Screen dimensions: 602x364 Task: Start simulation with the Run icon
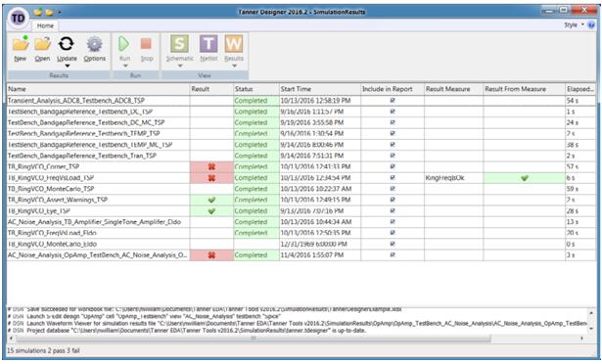coord(124,44)
